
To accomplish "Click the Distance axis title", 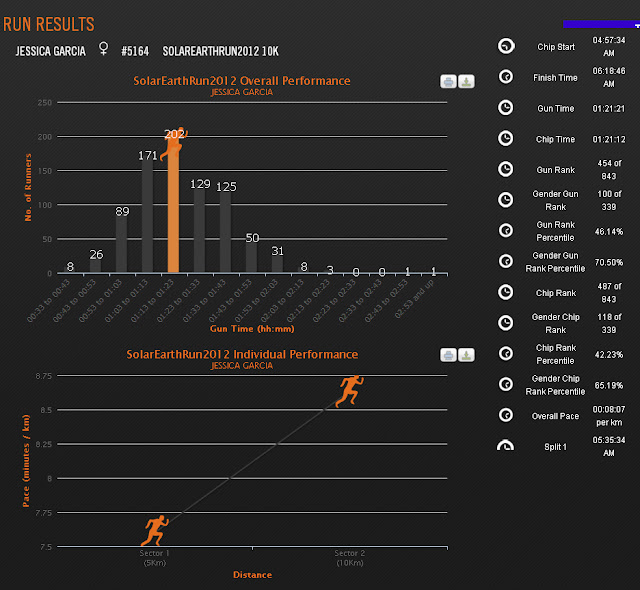I will pyautogui.click(x=252, y=575).
